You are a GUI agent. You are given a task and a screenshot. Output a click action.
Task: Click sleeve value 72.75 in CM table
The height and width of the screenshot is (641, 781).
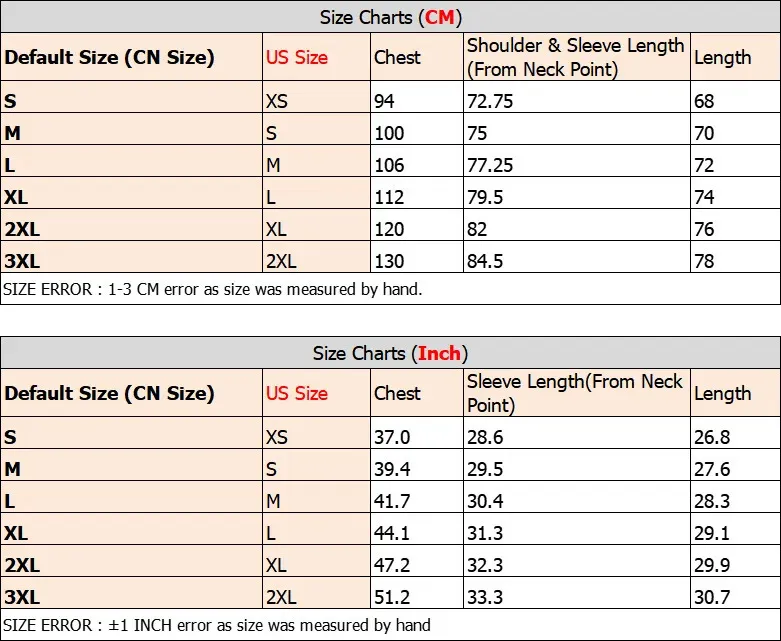[x=490, y=101]
